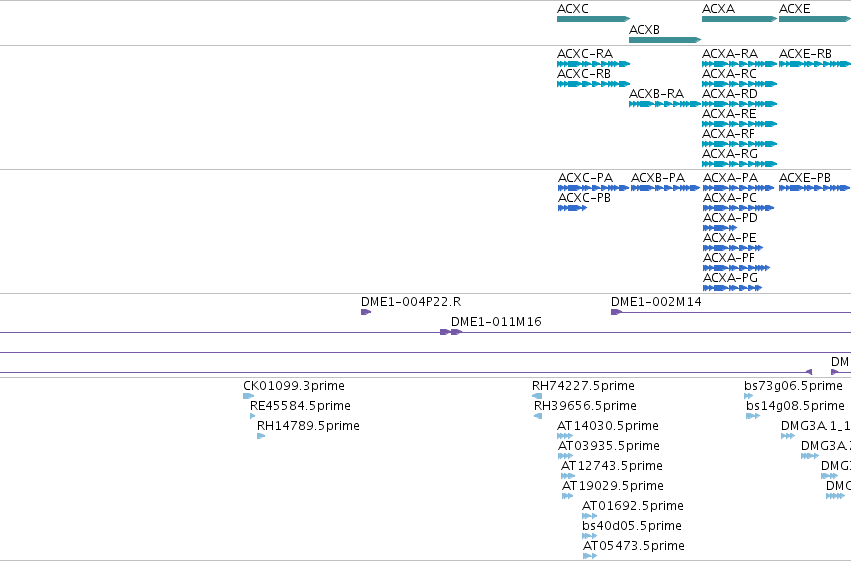Select the ACXB gene feature bar
Viewport: 851px width, 561px height.
(x=665, y=40)
